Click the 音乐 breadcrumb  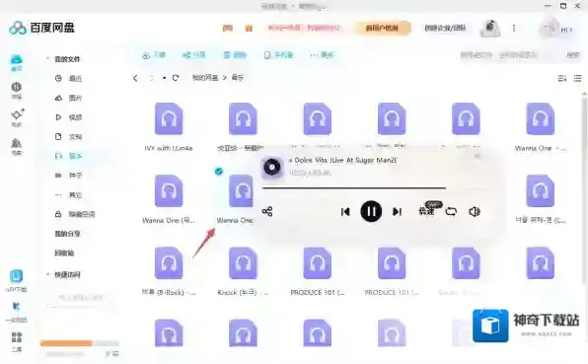[x=238, y=78]
